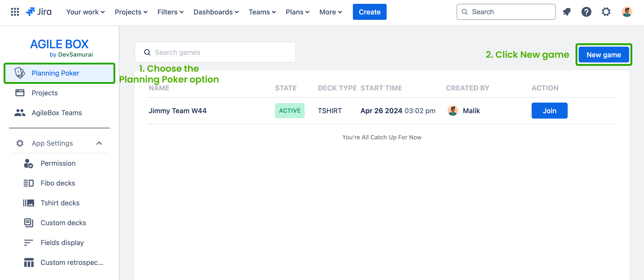Open Tshirt decks settings

59,203
